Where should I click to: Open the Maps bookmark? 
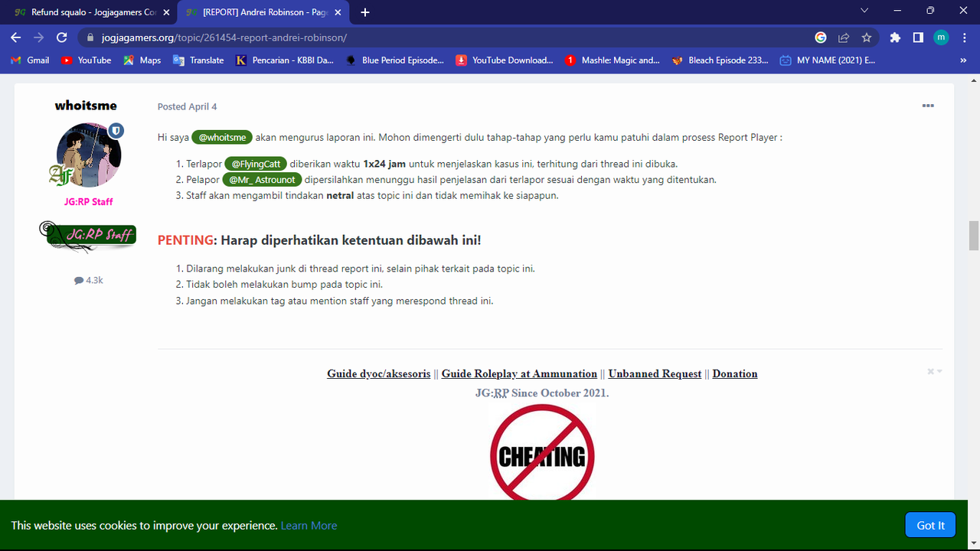[142, 60]
